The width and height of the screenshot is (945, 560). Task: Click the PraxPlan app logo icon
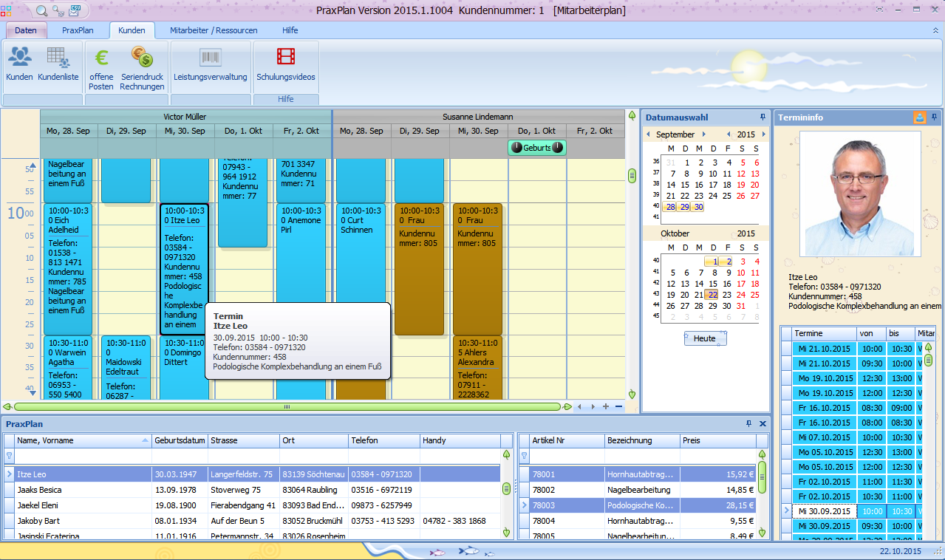tap(7, 10)
